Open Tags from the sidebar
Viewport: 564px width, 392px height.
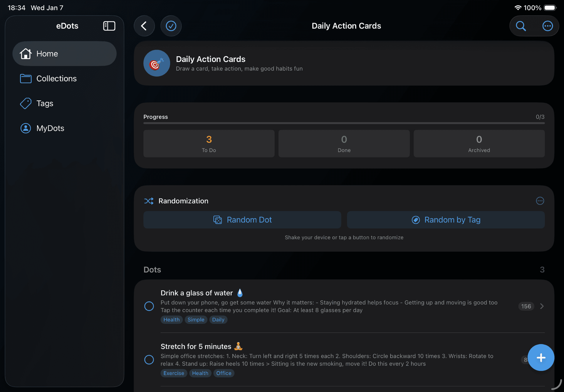click(45, 103)
